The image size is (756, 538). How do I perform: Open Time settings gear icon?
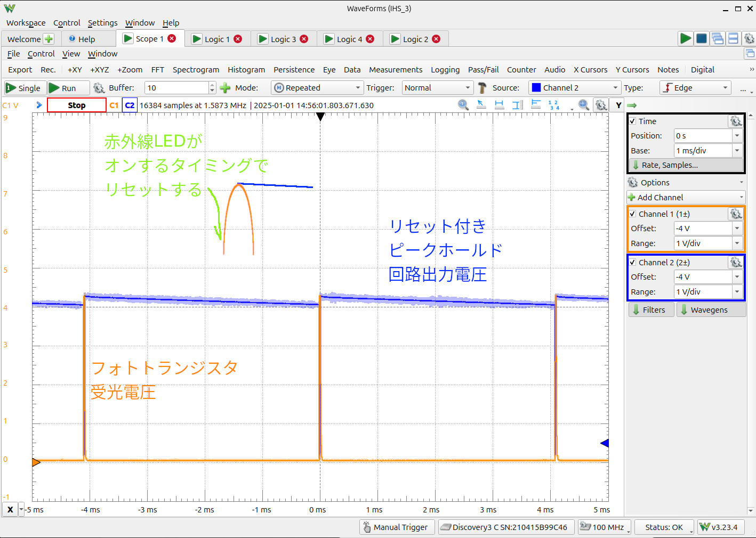coord(736,121)
